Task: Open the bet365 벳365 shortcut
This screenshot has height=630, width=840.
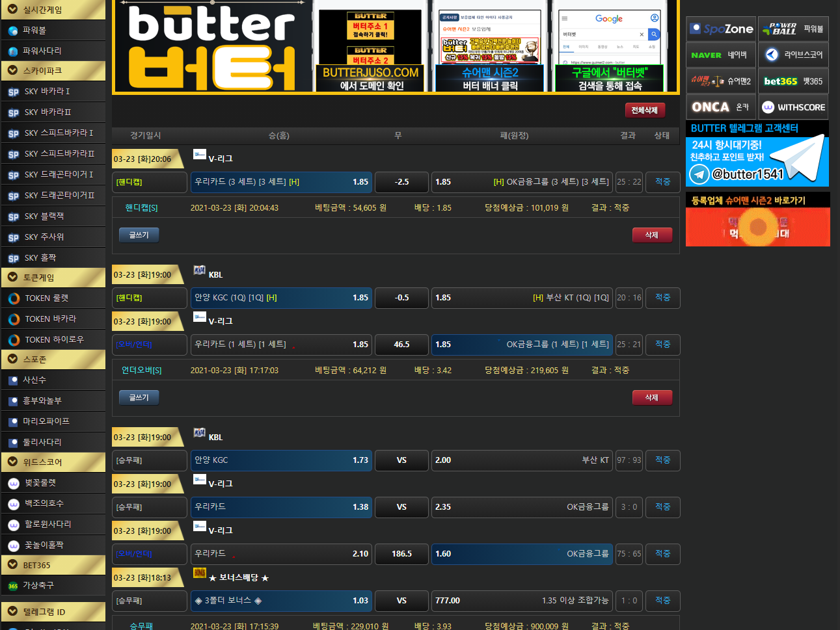Action: click(x=793, y=81)
